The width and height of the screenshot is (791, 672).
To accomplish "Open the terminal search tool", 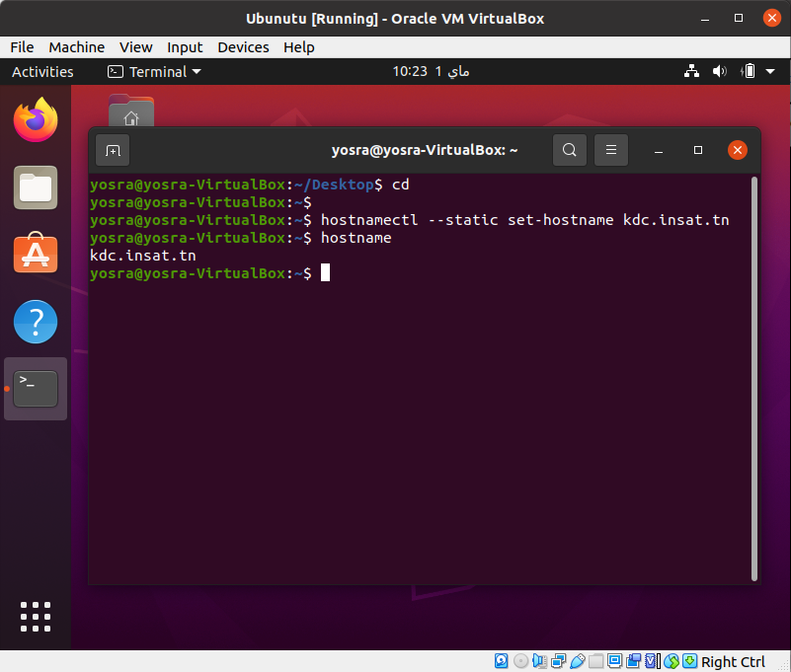I will point(570,150).
